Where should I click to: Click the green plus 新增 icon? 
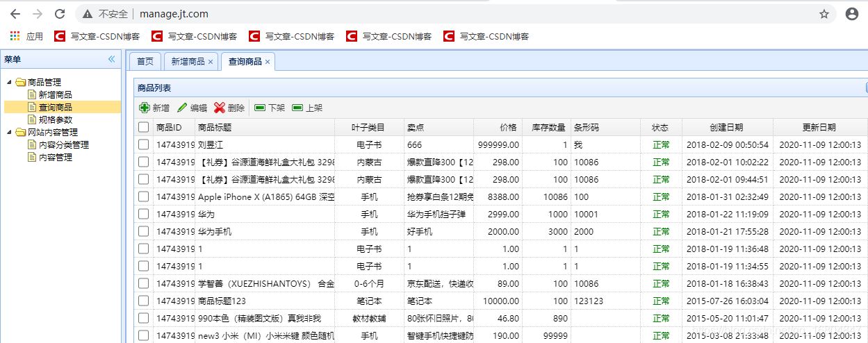click(145, 108)
